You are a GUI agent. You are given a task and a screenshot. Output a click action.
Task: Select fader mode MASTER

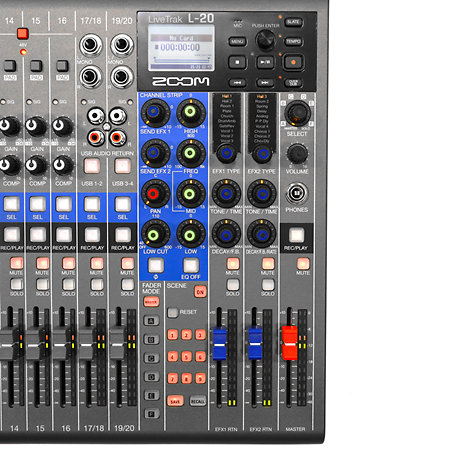coord(151,302)
